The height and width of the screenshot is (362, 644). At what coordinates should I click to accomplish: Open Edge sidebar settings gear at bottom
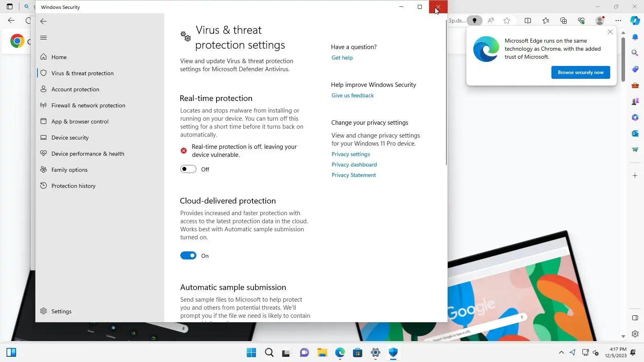[635, 334]
